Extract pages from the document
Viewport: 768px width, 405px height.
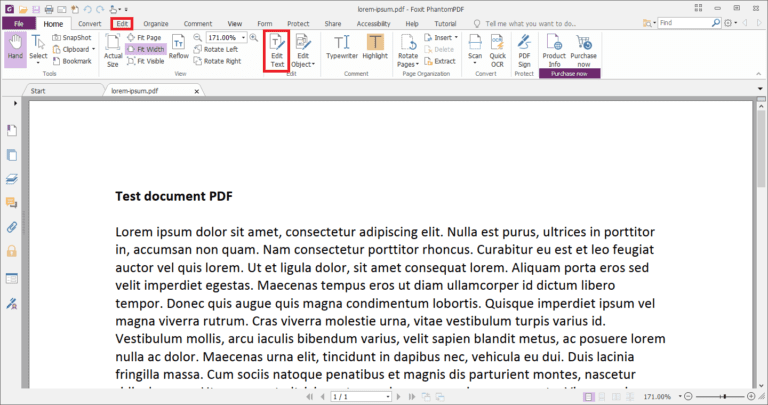[440, 61]
